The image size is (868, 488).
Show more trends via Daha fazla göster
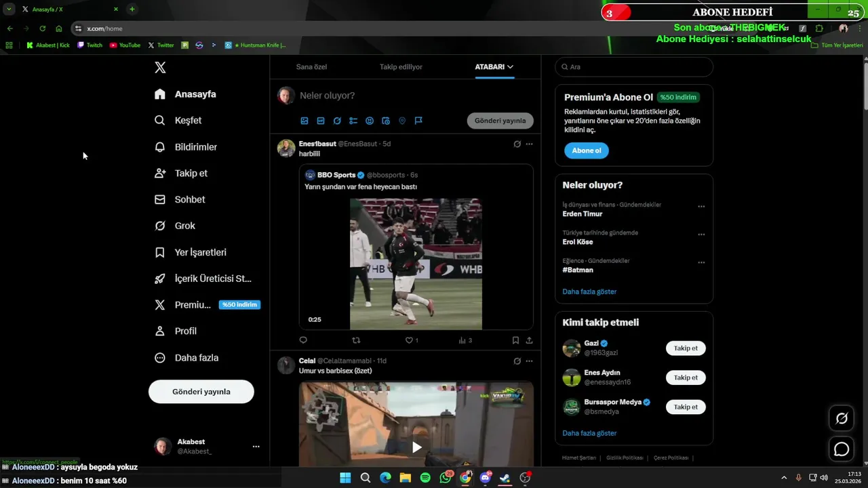coord(589,291)
